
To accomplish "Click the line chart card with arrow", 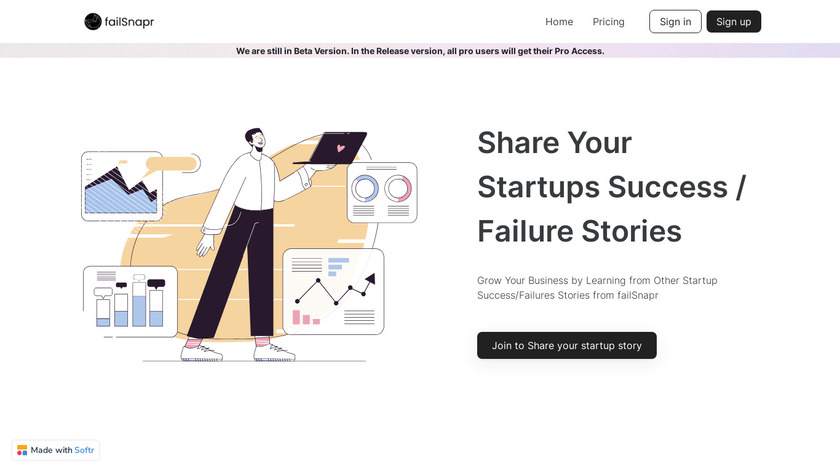I will pyautogui.click(x=333, y=290).
